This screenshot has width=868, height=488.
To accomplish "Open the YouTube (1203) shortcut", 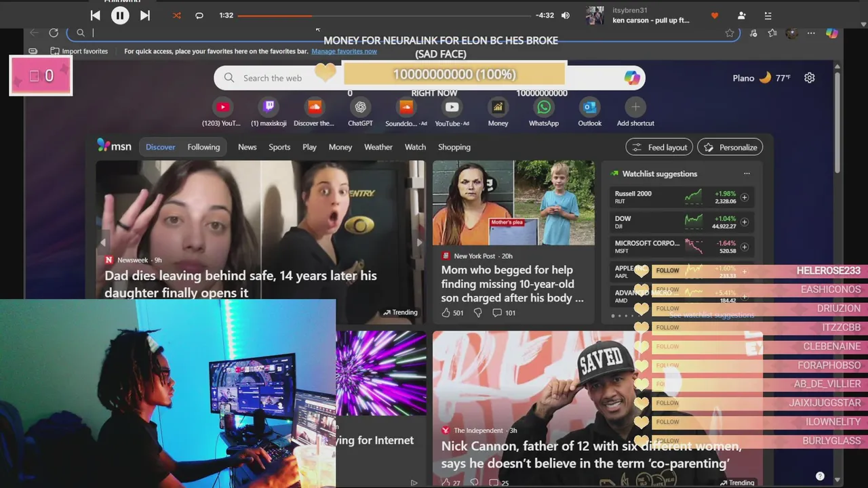I will [x=222, y=113].
